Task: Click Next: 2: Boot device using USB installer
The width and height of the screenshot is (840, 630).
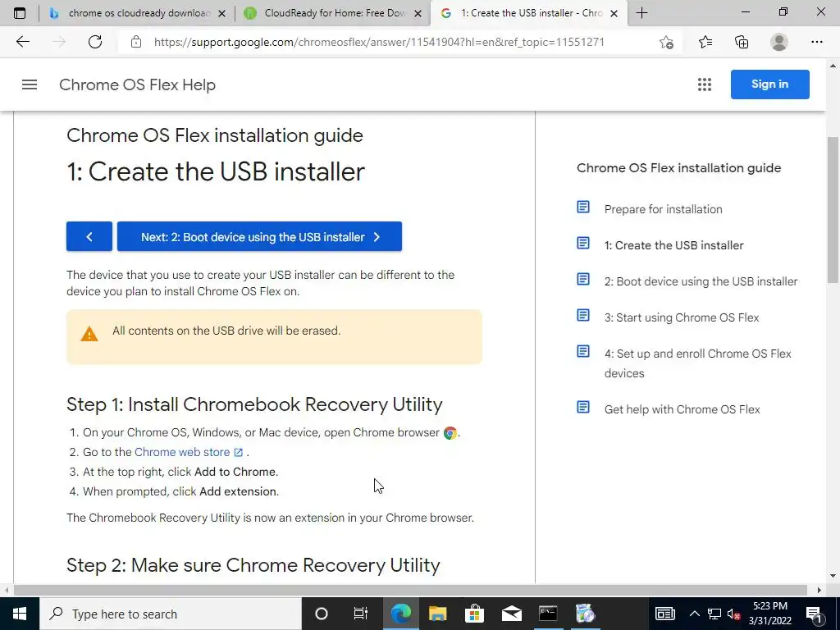Action: tap(259, 236)
